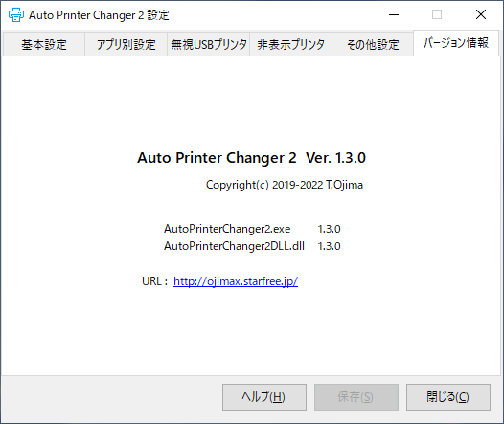Click the AutoPrinterChanger2.exe file label
This screenshot has height=424, width=504.
pyautogui.click(x=227, y=229)
